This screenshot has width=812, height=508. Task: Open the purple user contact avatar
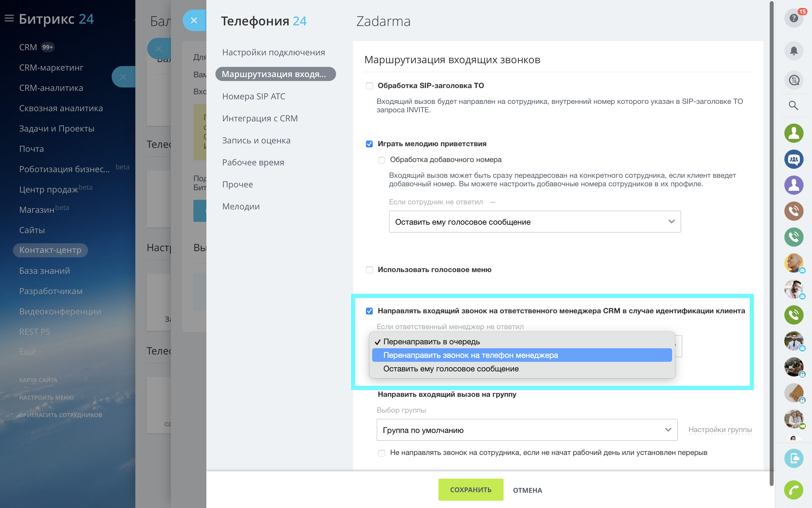794,185
